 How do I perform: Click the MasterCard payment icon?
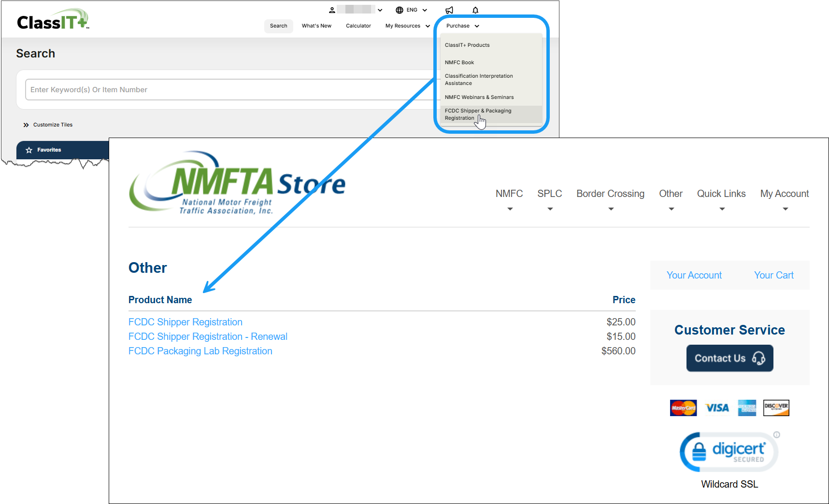tap(683, 407)
